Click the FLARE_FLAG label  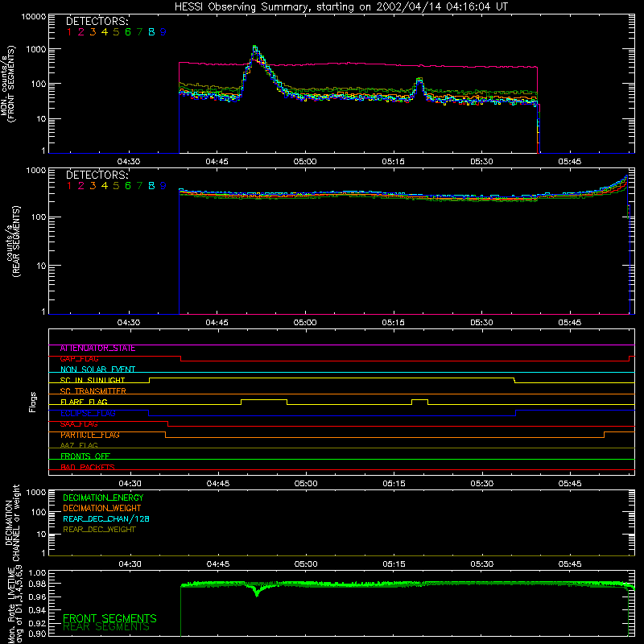(x=84, y=402)
